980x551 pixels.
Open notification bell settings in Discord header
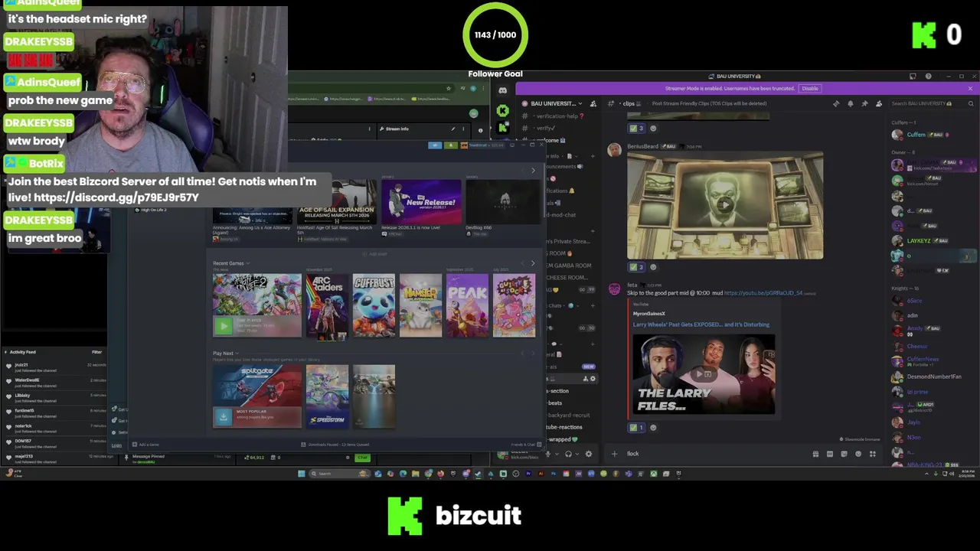click(x=851, y=103)
